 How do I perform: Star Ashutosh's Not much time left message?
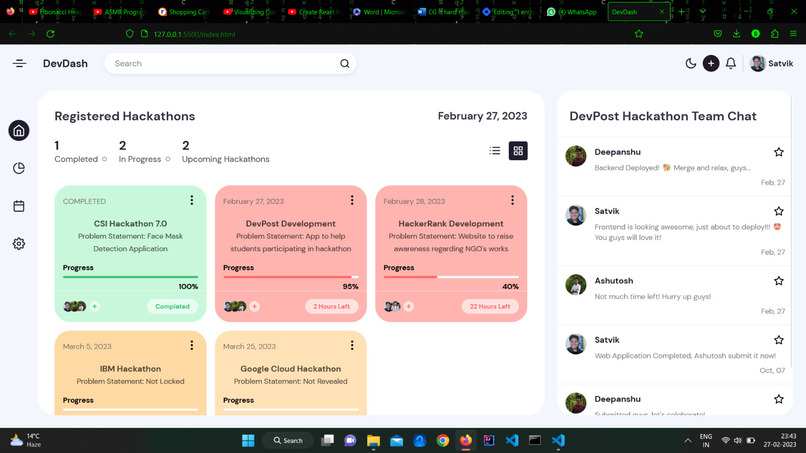[x=779, y=281]
